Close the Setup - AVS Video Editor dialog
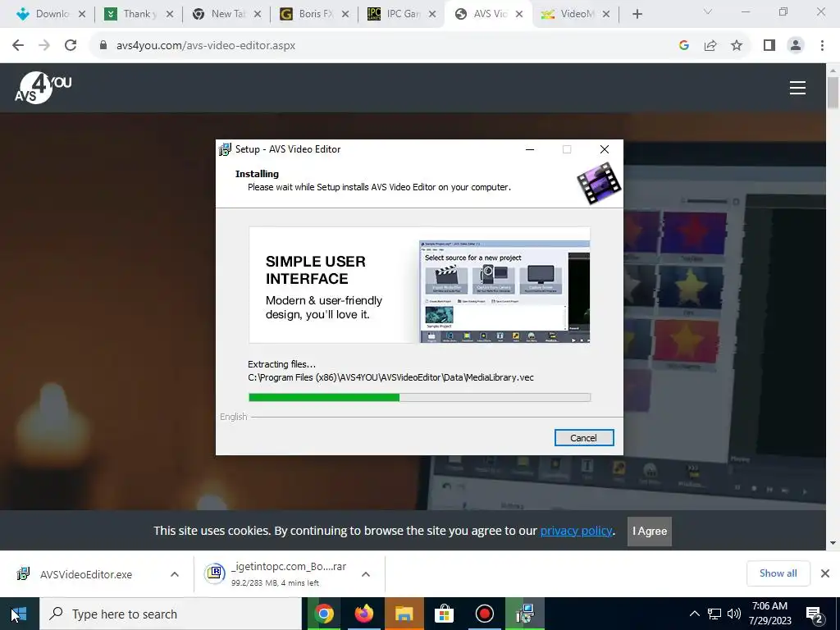840x630 pixels. [x=605, y=149]
